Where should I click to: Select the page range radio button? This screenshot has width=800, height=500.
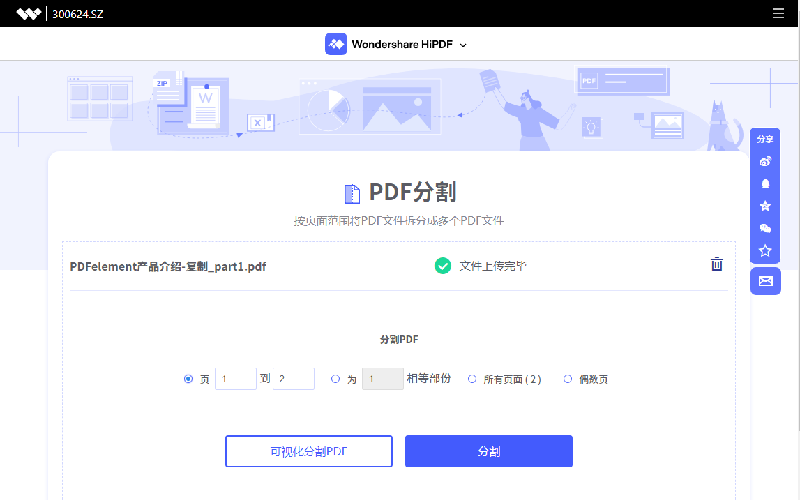188,379
